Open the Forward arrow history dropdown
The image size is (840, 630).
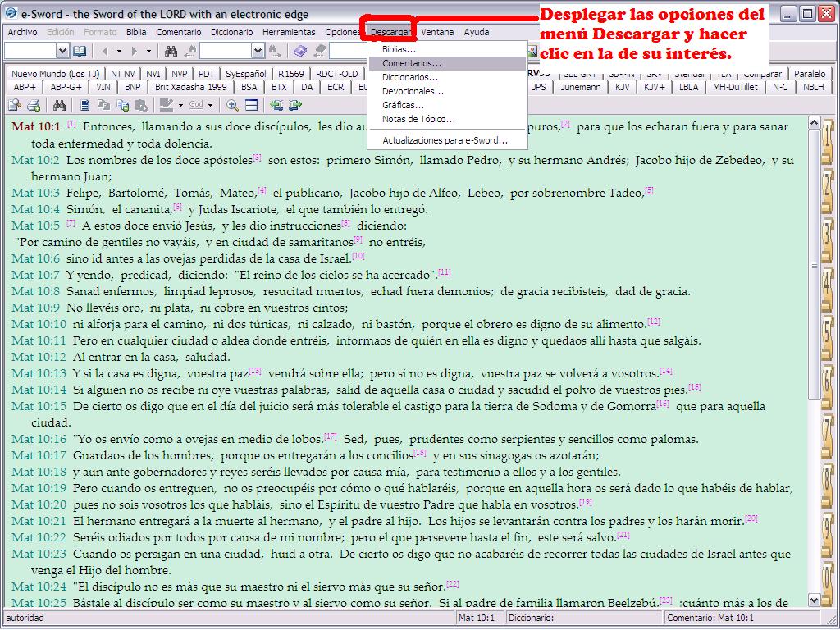[148, 52]
